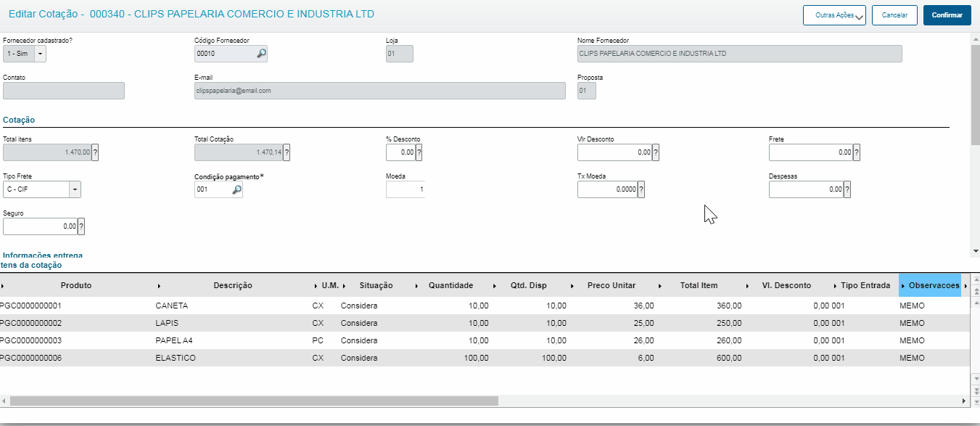
Task: Focus the Vlr Desconto input field
Action: pyautogui.click(x=615, y=152)
